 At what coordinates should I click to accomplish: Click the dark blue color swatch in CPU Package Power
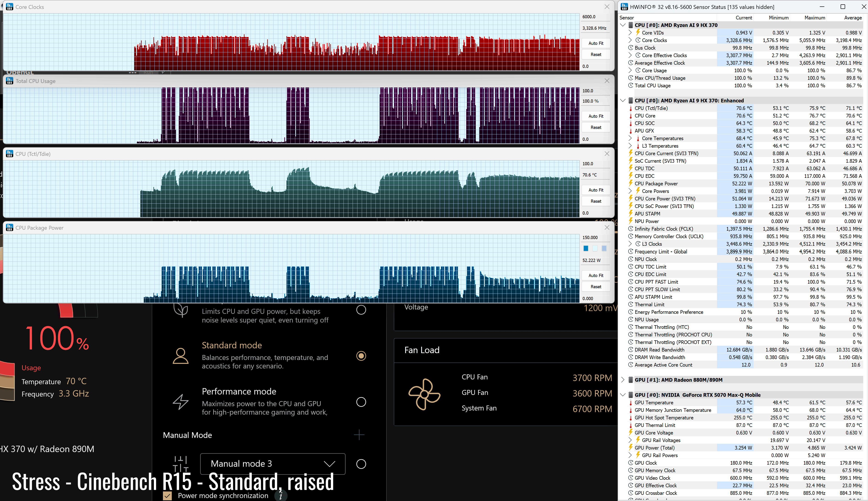(x=586, y=248)
